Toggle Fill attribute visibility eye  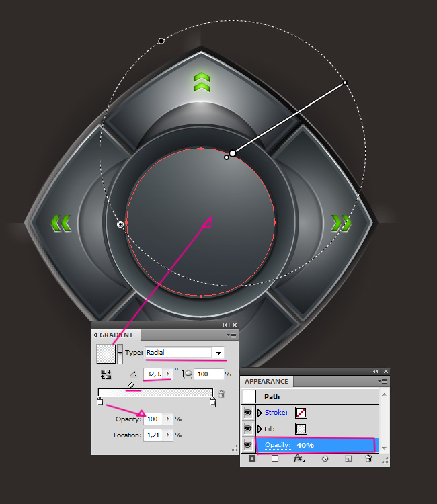tap(248, 429)
